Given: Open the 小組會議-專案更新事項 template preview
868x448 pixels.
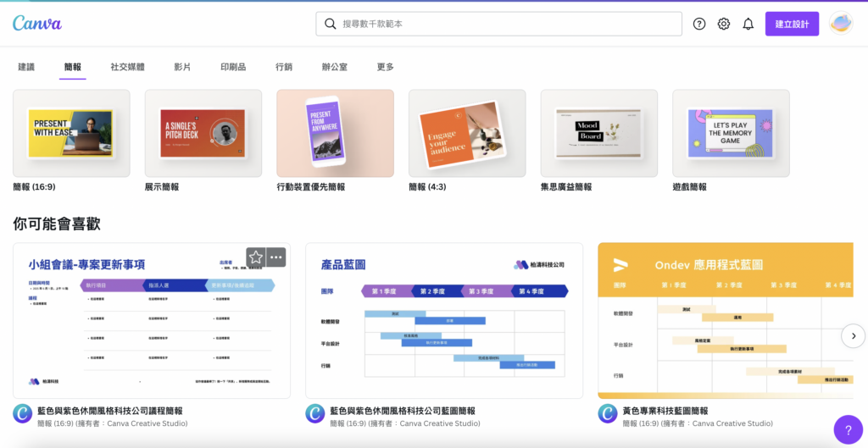Looking at the screenshot, I should [x=152, y=320].
